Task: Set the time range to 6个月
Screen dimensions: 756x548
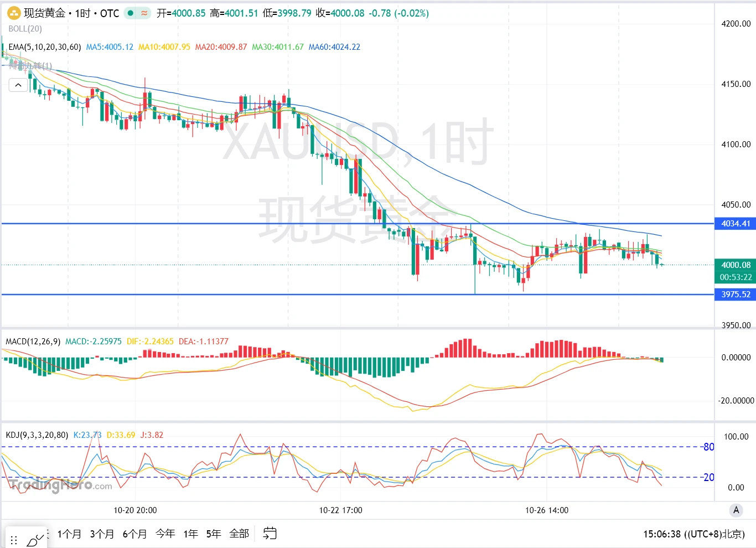Action: click(x=134, y=534)
